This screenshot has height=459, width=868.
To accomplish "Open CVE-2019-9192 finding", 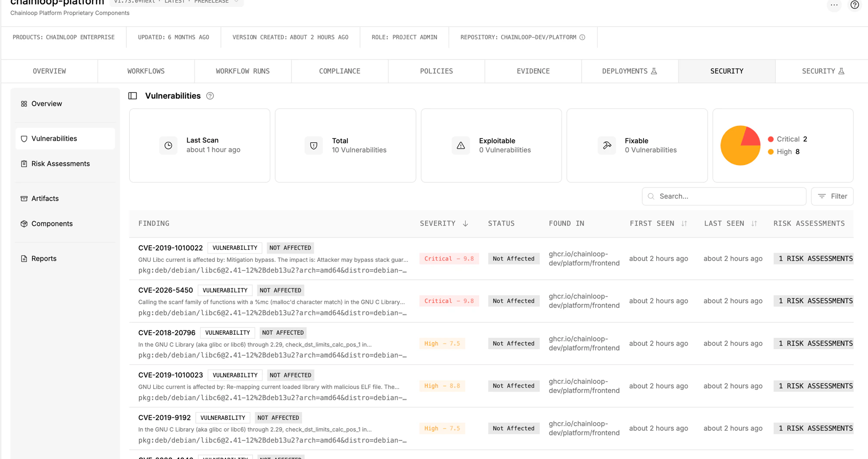I will click(164, 418).
